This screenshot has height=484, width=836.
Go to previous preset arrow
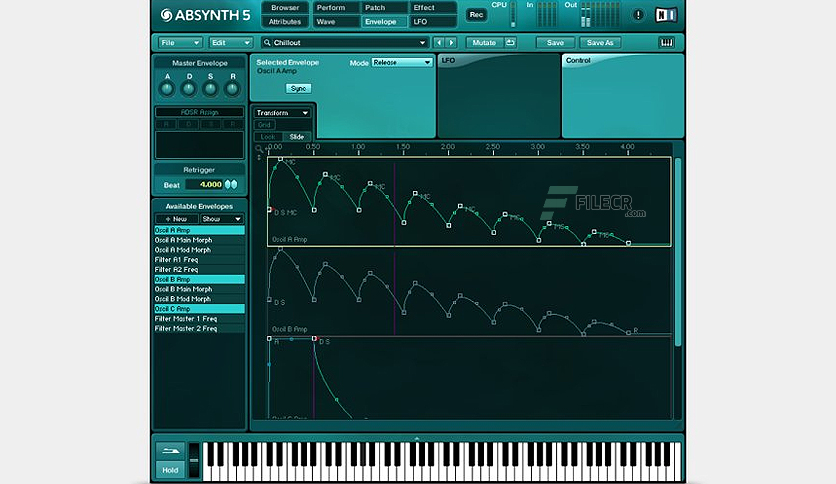point(439,43)
